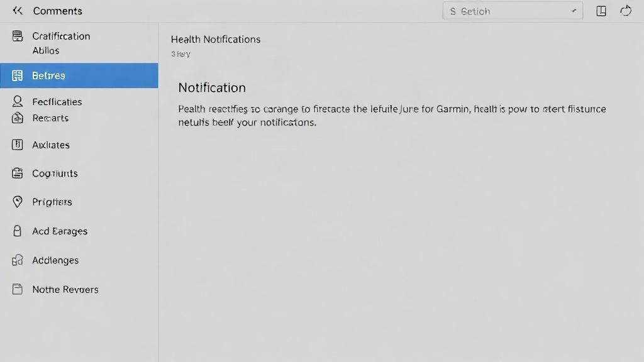This screenshot has width=644, height=362.
Task: Toggle the panel layout icon in toolbar
Action: [601, 11]
